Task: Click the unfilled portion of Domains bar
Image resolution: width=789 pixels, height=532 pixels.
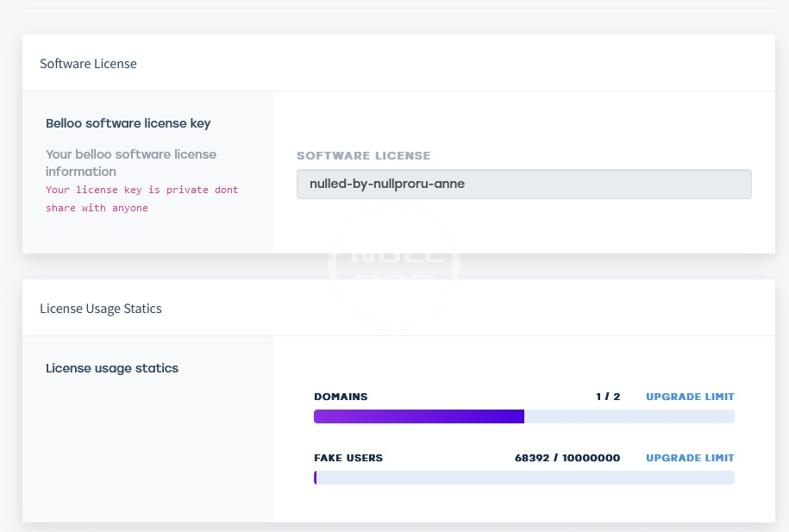Action: point(629,416)
